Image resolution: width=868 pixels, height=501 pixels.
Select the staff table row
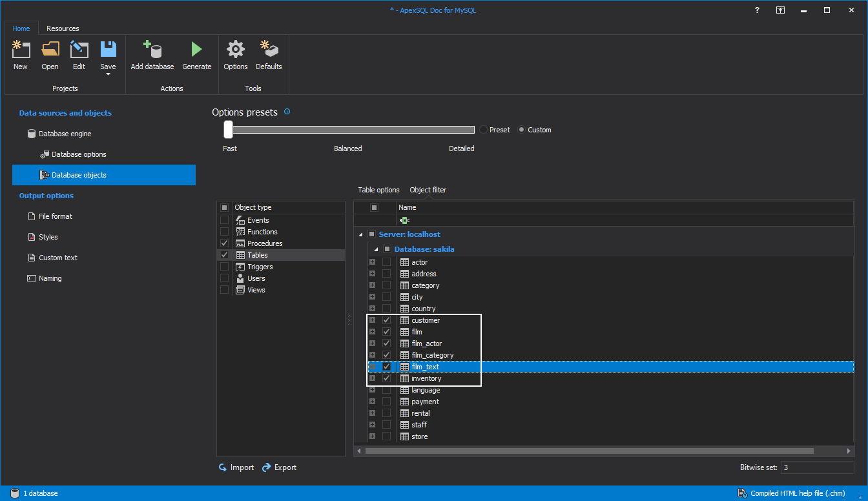(611, 425)
